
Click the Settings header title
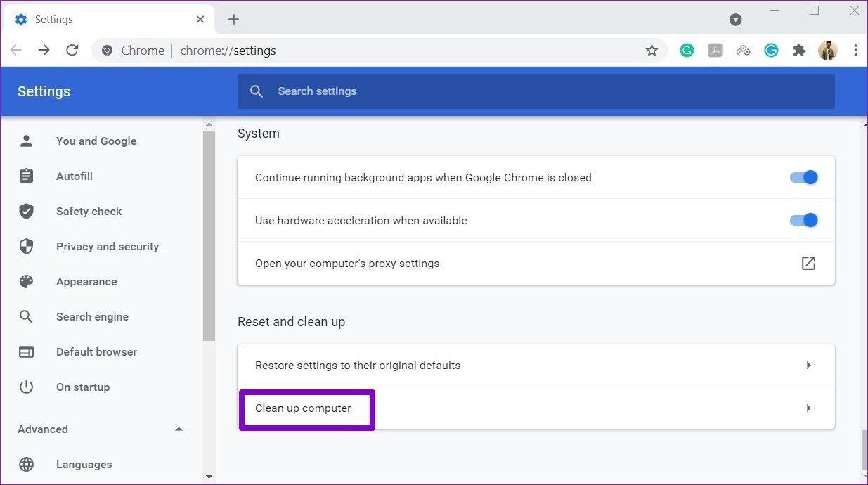pos(44,91)
